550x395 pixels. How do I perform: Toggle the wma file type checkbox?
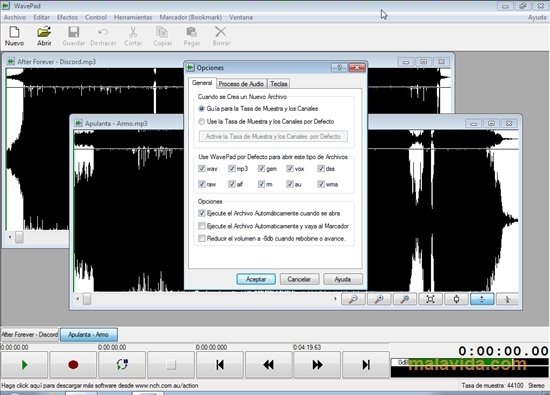tap(321, 184)
